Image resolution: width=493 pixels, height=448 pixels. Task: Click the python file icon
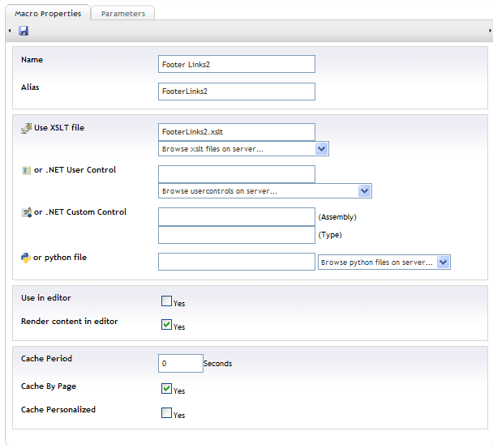tap(26, 258)
